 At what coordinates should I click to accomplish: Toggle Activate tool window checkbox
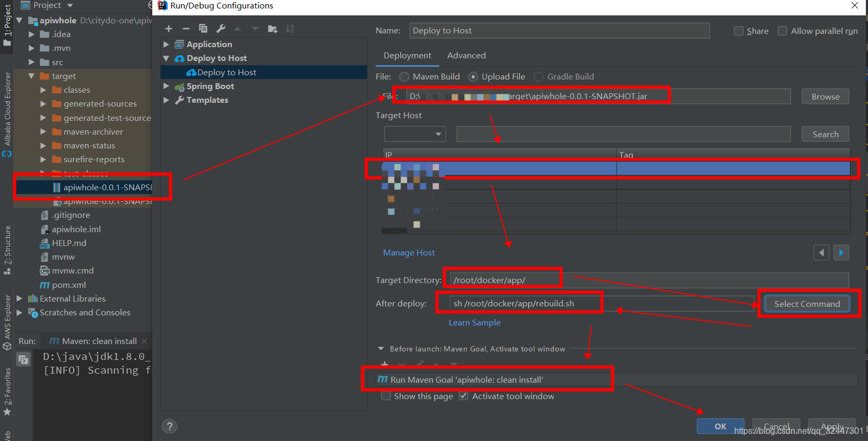463,396
